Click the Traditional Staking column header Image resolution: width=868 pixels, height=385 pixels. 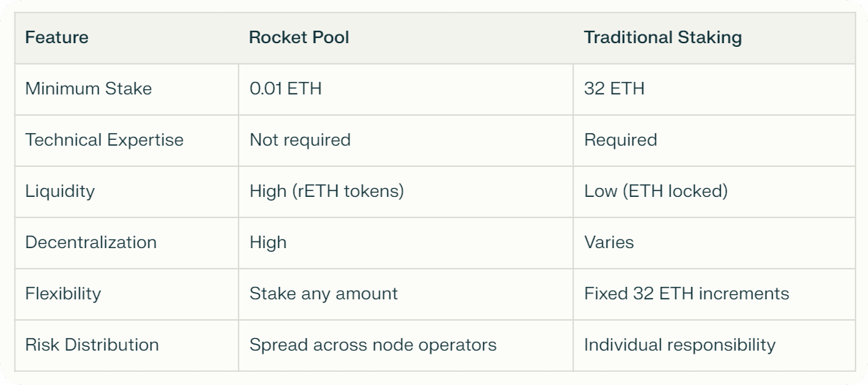(662, 37)
